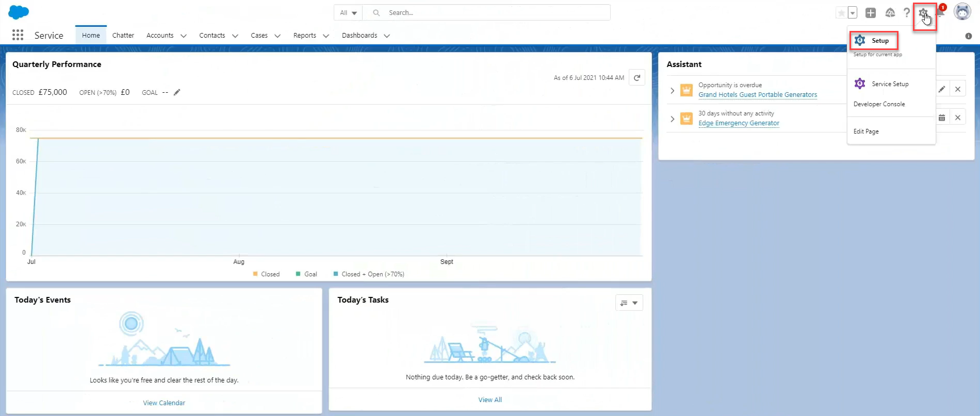Click the Salesforce cloud logo
Screen dimensions: 980x416
click(x=19, y=12)
